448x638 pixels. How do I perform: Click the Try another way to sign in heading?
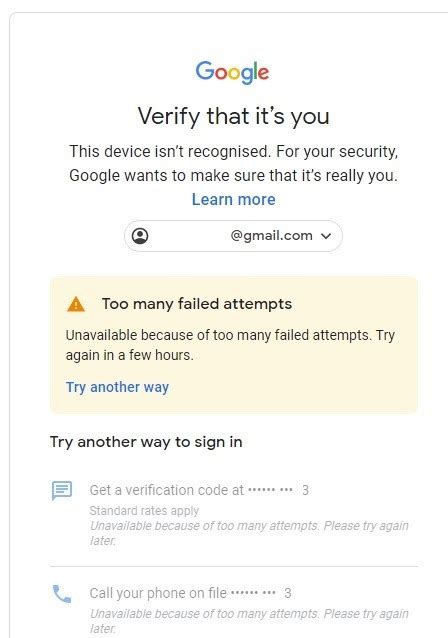coord(146,442)
